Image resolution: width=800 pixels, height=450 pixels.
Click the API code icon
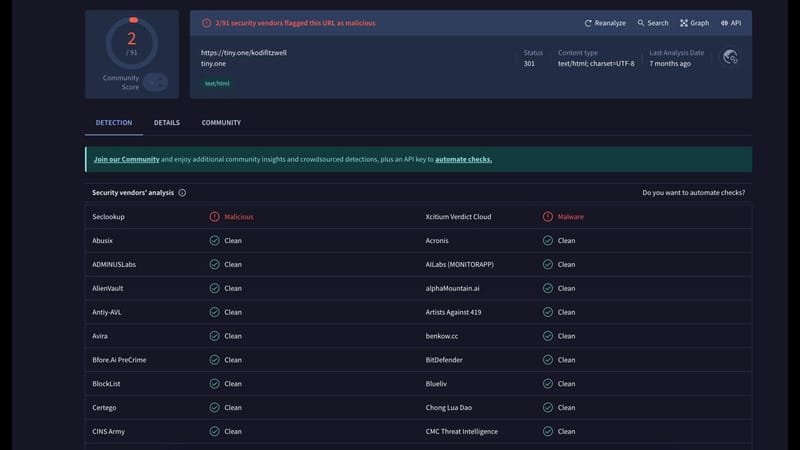click(724, 23)
